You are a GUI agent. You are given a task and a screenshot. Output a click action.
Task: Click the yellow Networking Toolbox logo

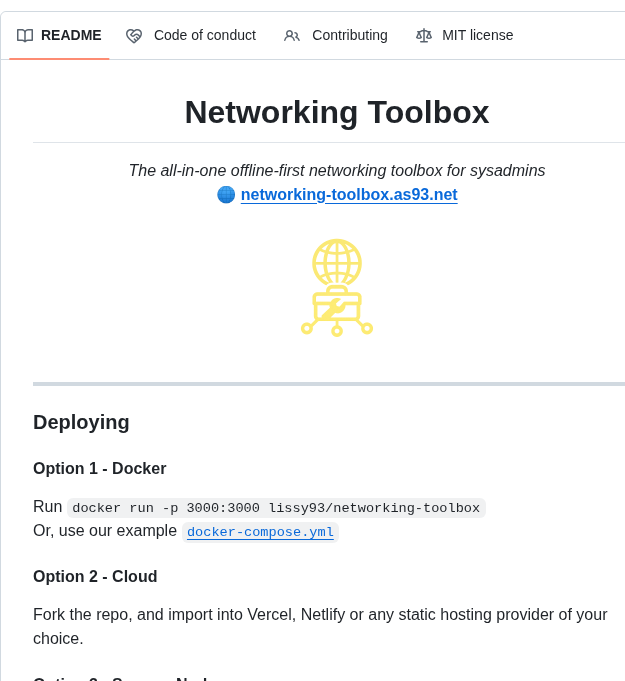point(337,287)
